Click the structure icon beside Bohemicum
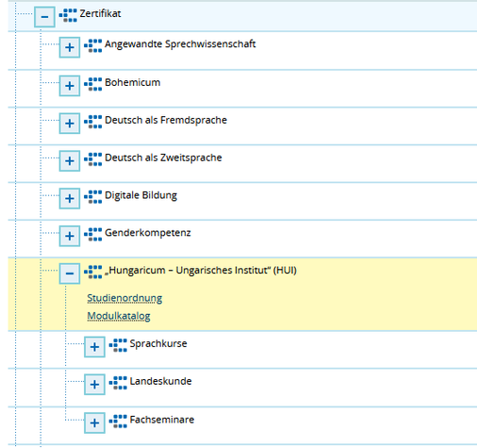The image size is (477, 448). [x=93, y=84]
